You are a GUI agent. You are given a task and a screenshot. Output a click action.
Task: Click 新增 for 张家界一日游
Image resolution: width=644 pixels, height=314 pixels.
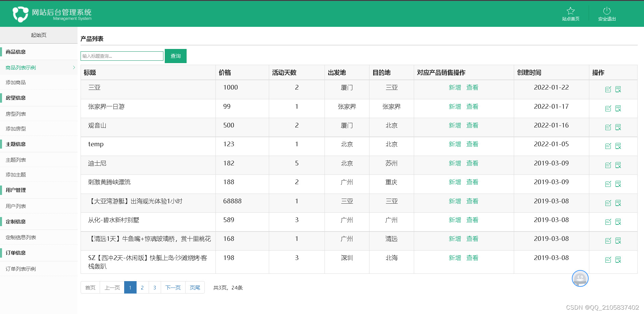(455, 106)
